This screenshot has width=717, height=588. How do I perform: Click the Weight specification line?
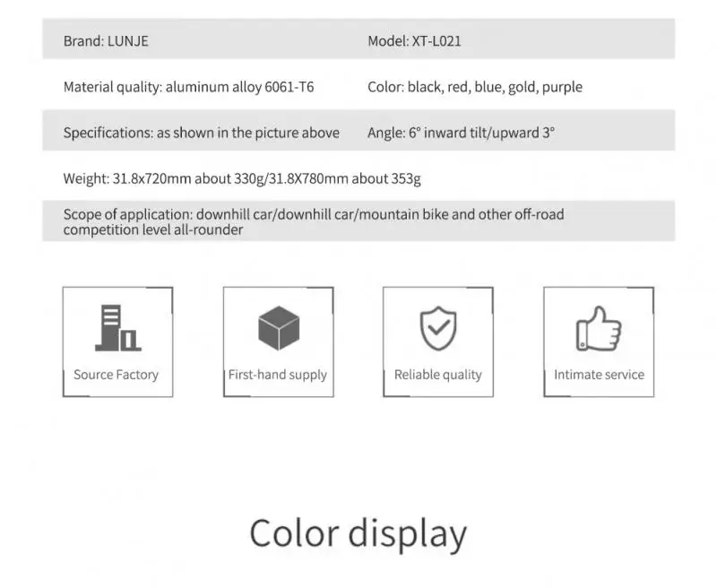(x=242, y=178)
